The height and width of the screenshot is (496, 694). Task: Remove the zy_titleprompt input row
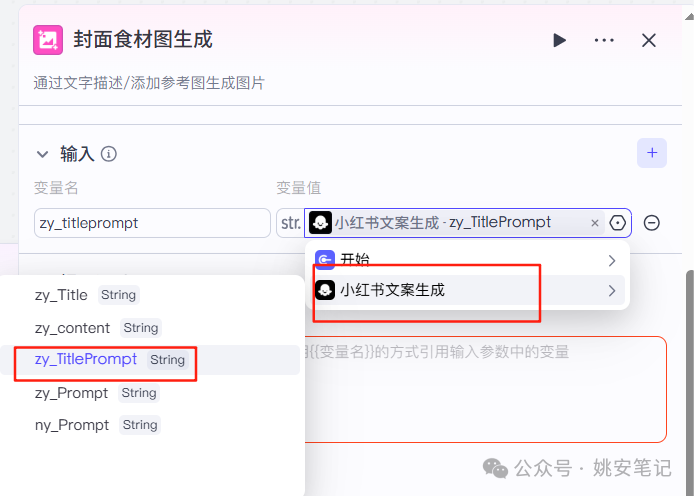(652, 223)
